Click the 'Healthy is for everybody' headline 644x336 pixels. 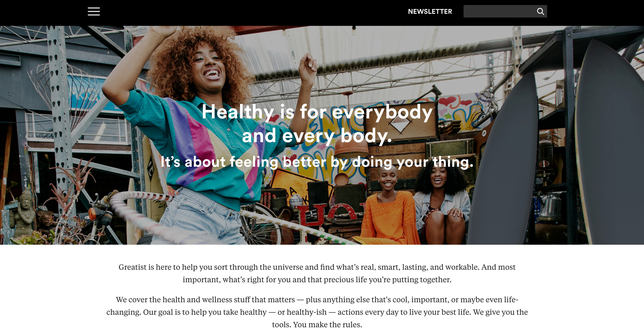click(x=317, y=112)
